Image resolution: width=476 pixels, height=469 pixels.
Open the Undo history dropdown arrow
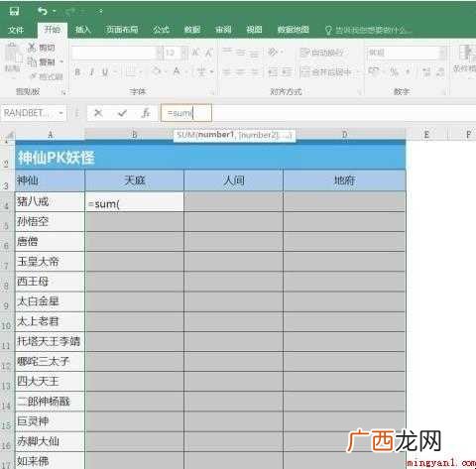pos(55,12)
